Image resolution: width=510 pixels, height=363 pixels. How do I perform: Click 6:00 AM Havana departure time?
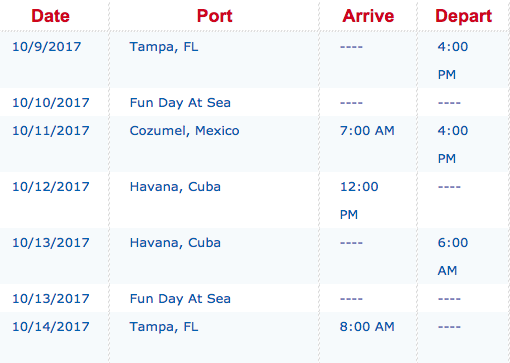click(x=453, y=257)
